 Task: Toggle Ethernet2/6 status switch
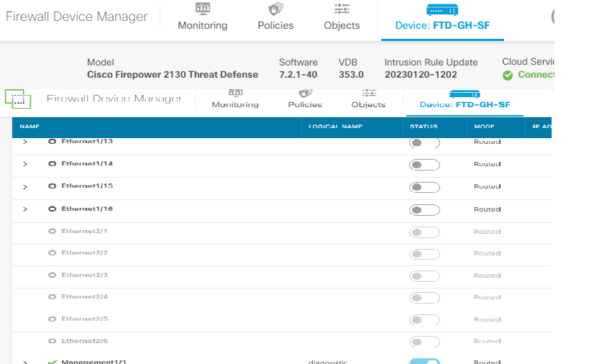click(424, 342)
